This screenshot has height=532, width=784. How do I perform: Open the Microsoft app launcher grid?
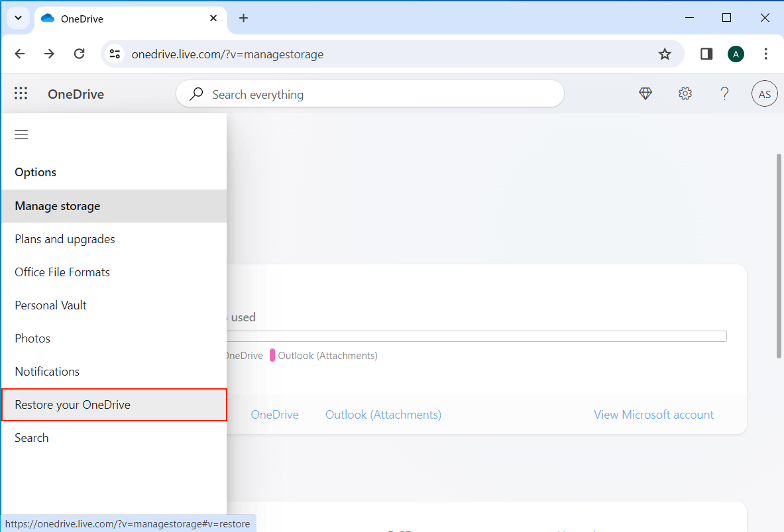pyautogui.click(x=21, y=93)
